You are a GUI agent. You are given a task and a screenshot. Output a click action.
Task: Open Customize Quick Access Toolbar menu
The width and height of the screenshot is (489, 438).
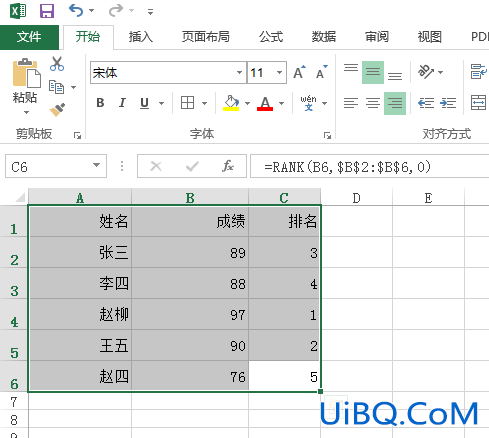pos(150,12)
